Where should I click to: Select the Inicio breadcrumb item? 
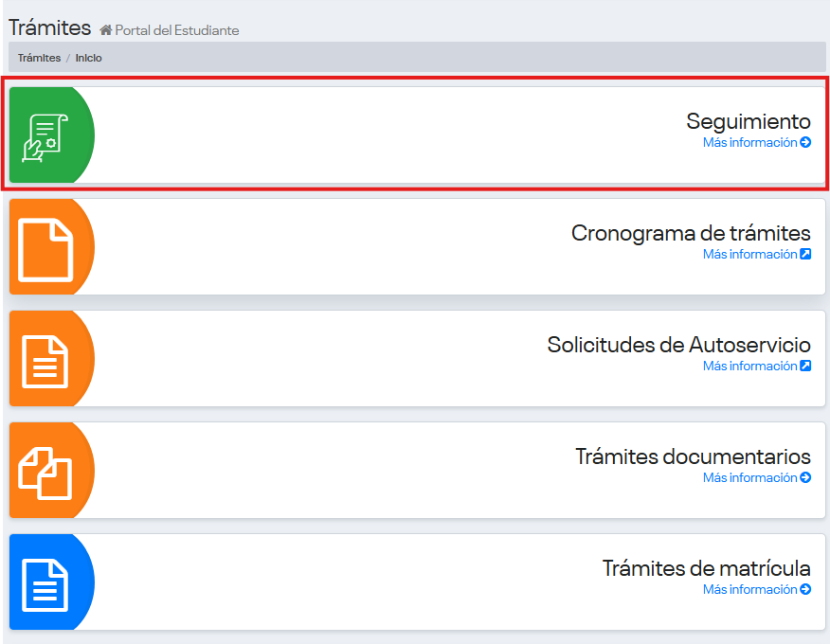(x=89, y=58)
